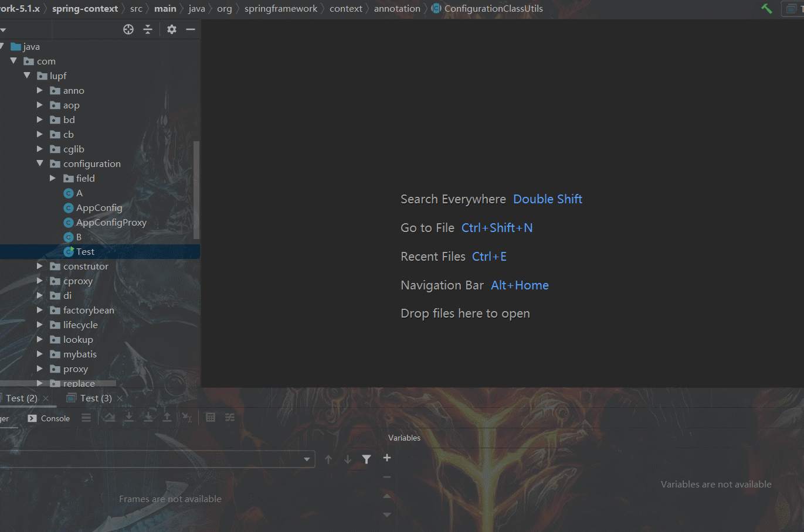Select the proxy package
Viewport: 804px width, 532px height.
75,369
